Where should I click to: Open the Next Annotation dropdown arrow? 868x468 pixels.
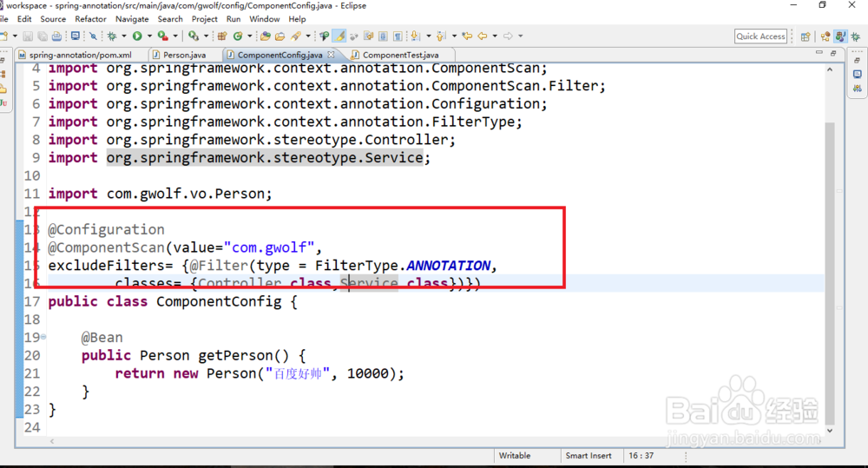(429, 36)
